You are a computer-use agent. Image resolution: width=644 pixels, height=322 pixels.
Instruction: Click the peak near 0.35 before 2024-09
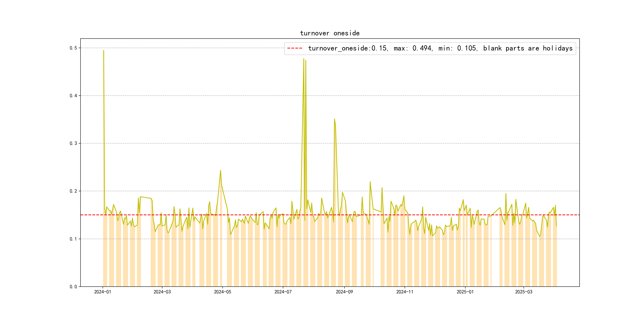(x=335, y=119)
